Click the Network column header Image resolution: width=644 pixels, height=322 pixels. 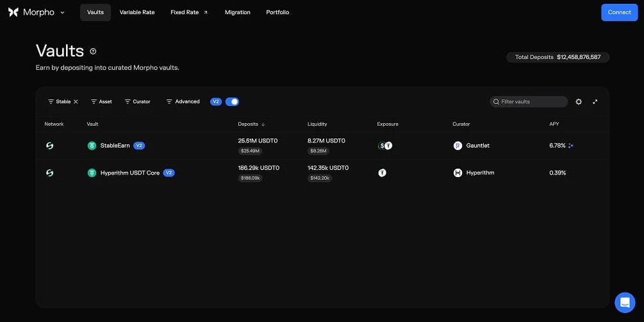54,124
